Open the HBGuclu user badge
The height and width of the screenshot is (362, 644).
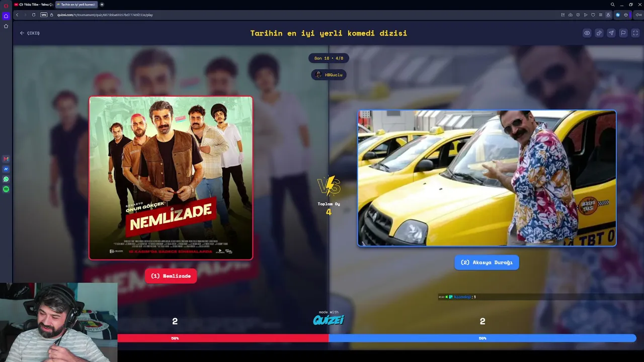(x=329, y=75)
